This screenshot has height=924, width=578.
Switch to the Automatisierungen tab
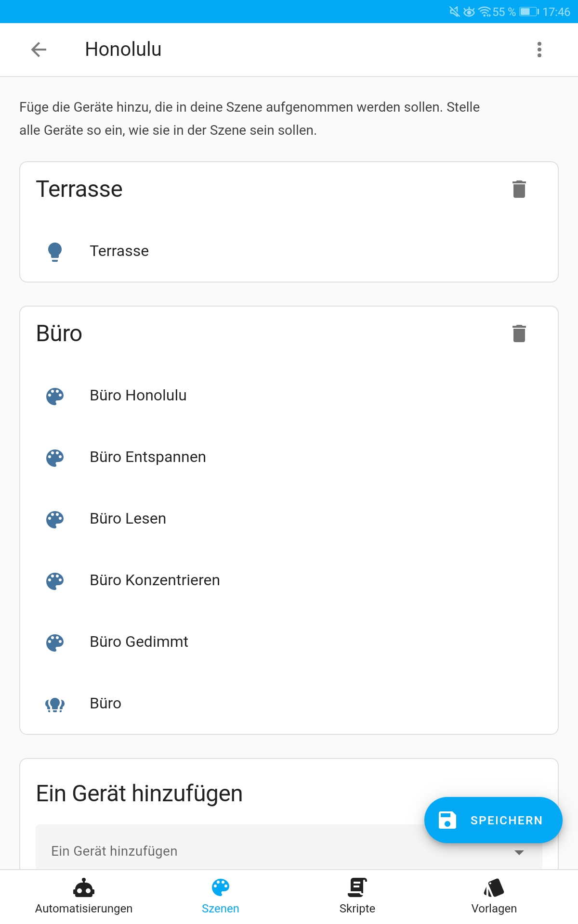coord(84,896)
